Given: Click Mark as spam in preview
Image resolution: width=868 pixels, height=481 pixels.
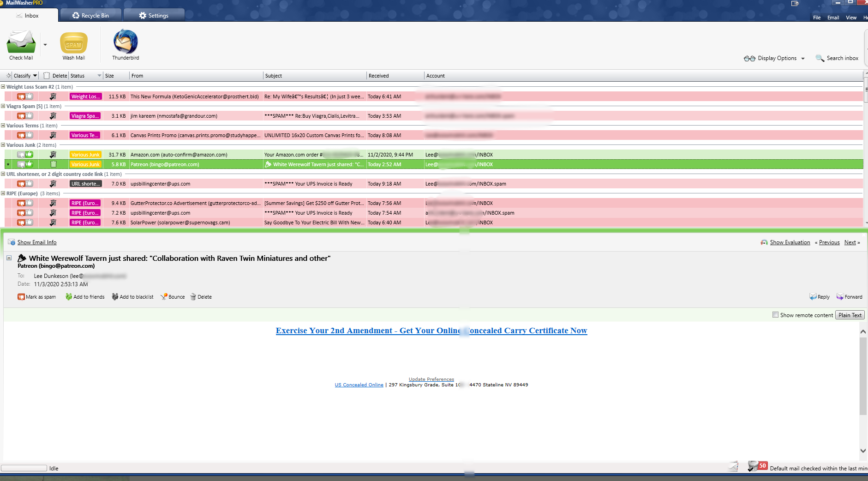Looking at the screenshot, I should point(37,297).
